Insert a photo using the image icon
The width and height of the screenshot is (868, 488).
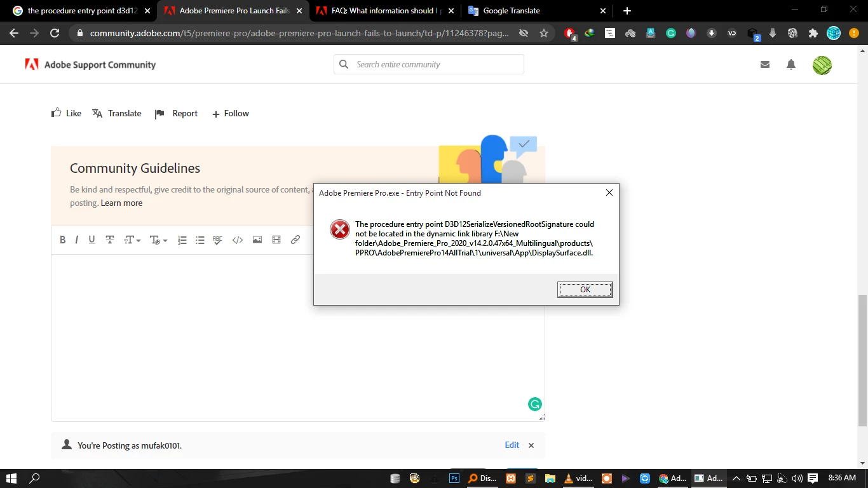tap(257, 240)
